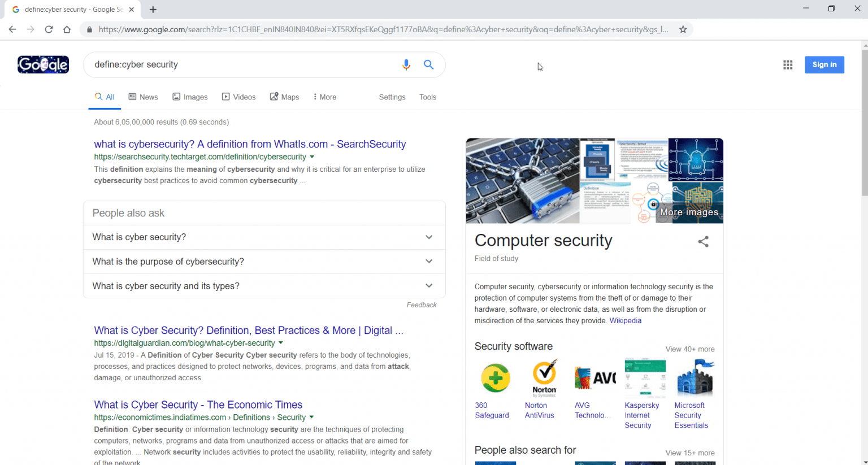Switch to the News search tab

coord(143,97)
